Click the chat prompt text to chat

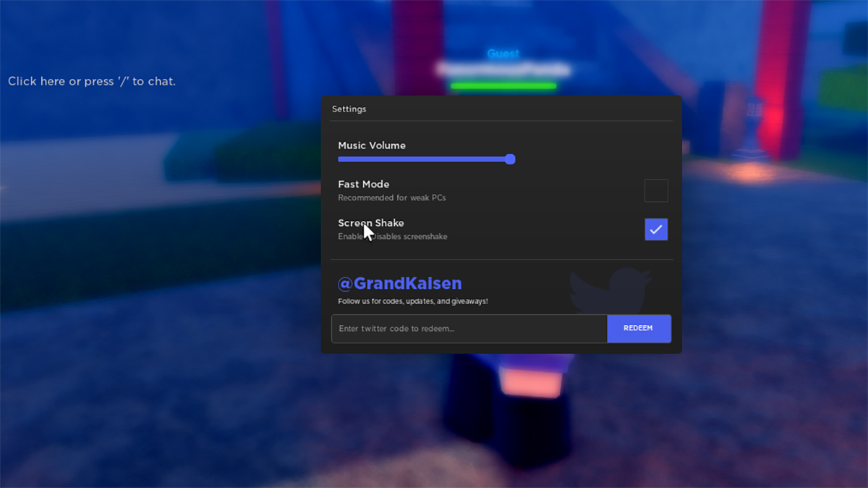pos(92,81)
